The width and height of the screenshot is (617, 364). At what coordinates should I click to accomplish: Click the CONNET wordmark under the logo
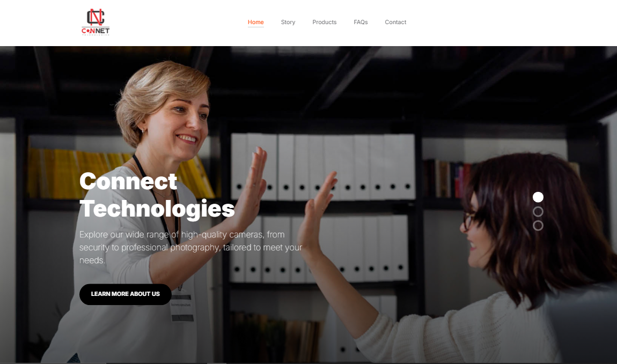coord(96,31)
